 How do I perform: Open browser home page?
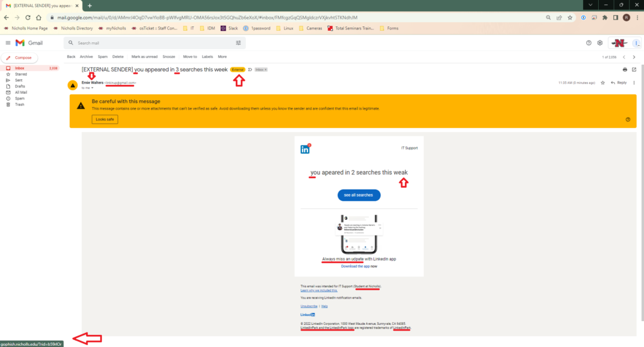pyautogui.click(x=38, y=18)
